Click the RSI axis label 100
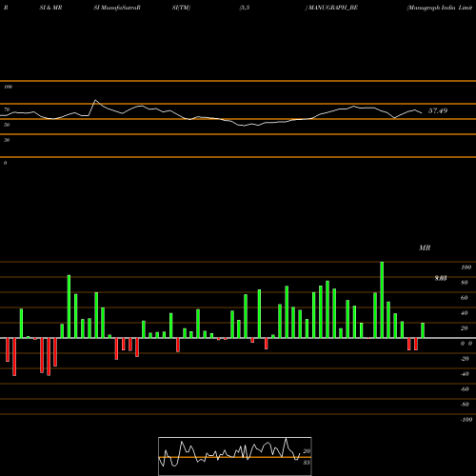 click(8, 87)
